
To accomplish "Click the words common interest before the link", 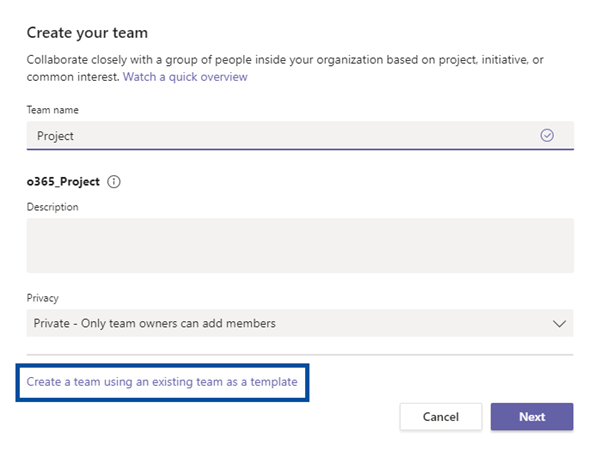I will click(x=73, y=77).
